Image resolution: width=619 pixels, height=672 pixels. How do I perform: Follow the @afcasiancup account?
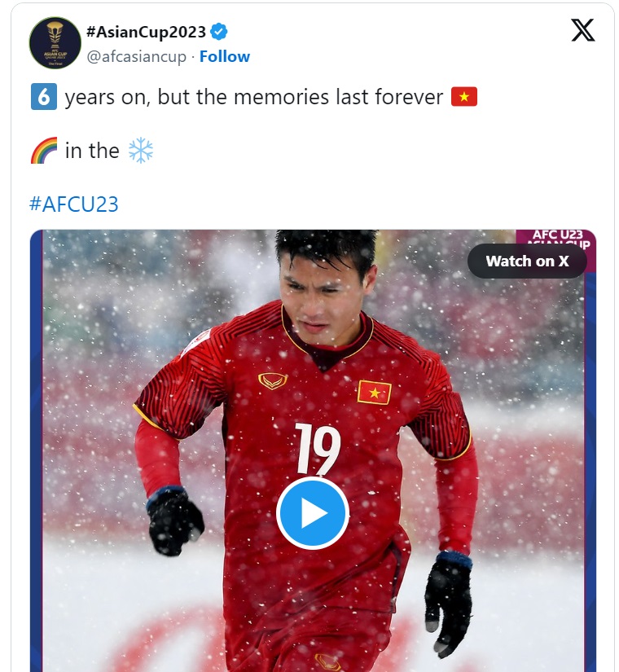click(x=225, y=56)
